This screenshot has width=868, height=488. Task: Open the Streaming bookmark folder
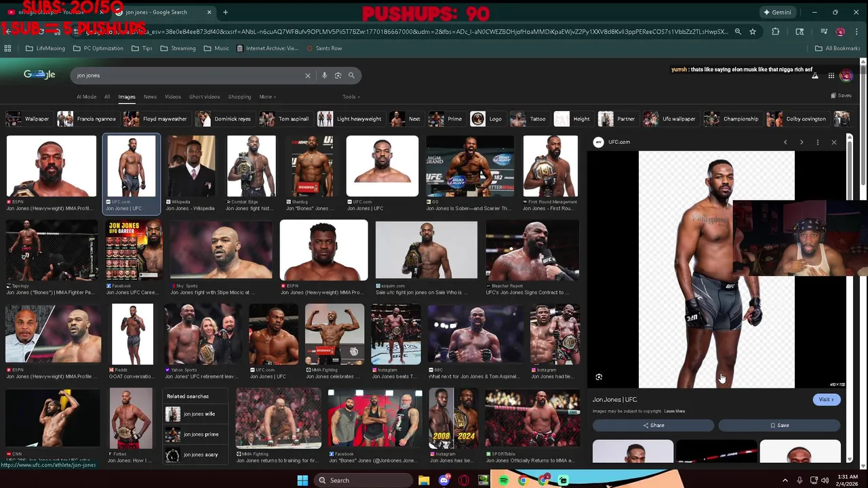tap(178, 48)
